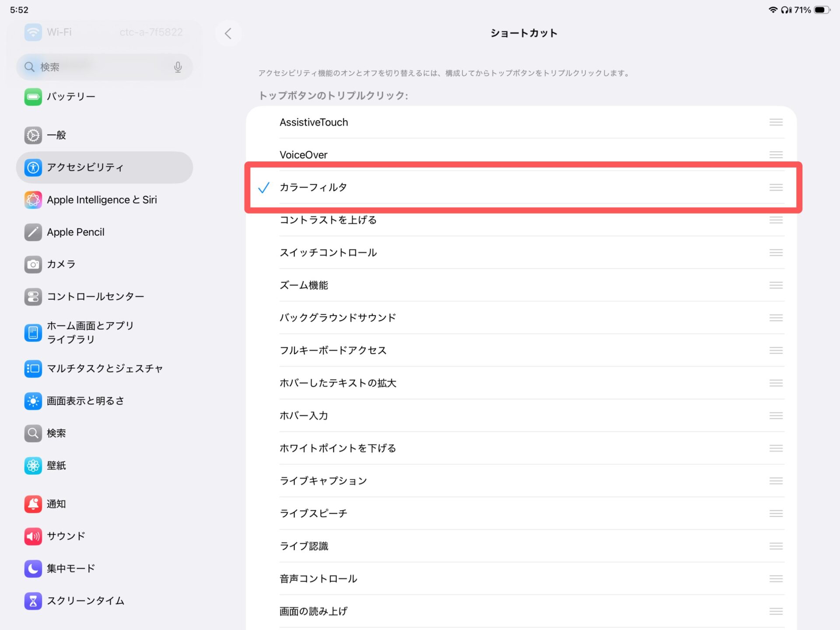Screen dimensions: 840x630
Task: Select 画面表示と明るさ in the sidebar
Action: click(86, 401)
